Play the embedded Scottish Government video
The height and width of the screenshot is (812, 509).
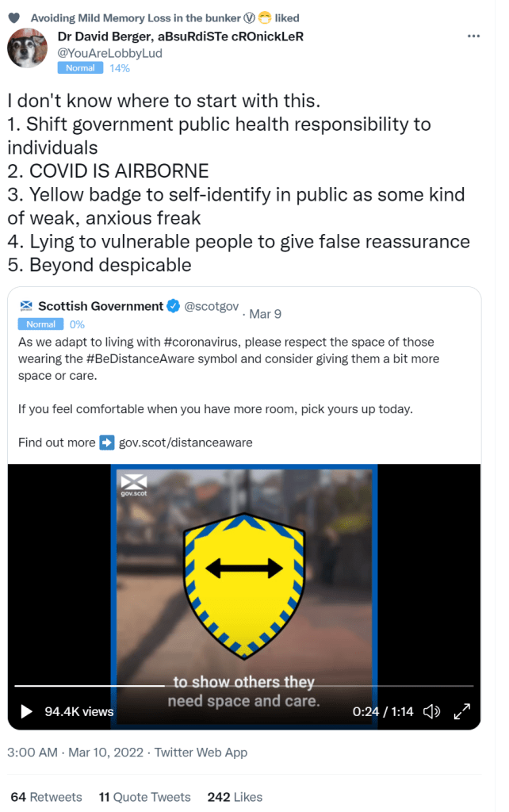26,711
